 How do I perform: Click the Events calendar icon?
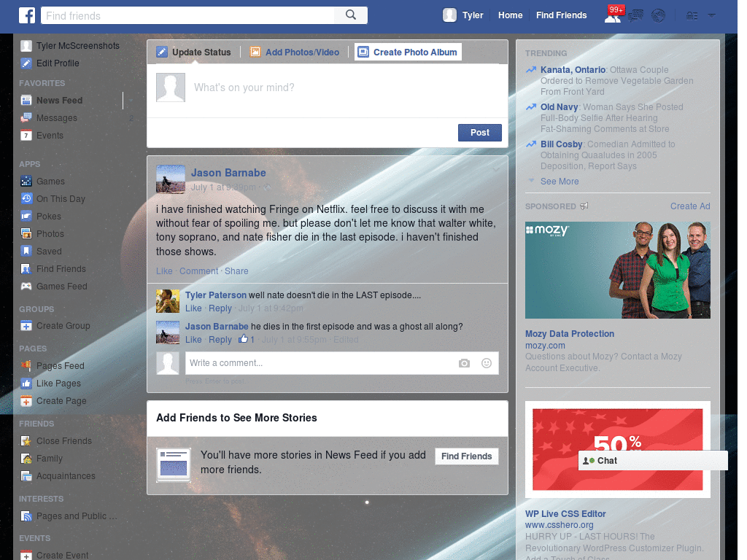[x=26, y=136]
